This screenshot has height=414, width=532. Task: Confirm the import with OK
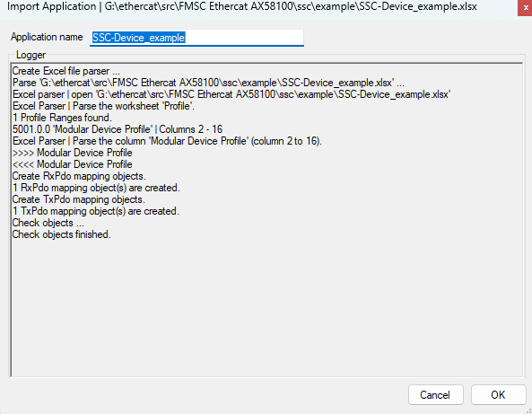[498, 394]
